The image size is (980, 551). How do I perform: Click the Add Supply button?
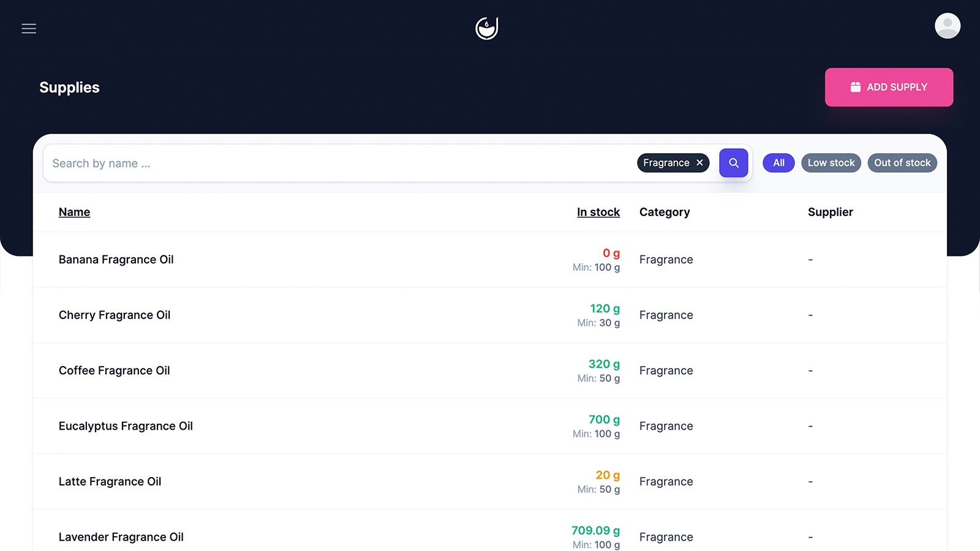click(x=889, y=87)
